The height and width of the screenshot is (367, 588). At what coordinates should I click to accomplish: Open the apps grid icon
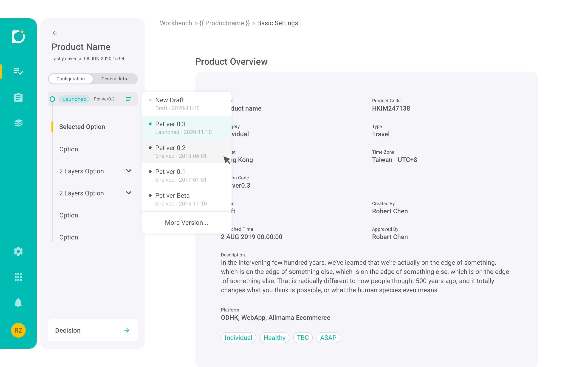tap(18, 277)
